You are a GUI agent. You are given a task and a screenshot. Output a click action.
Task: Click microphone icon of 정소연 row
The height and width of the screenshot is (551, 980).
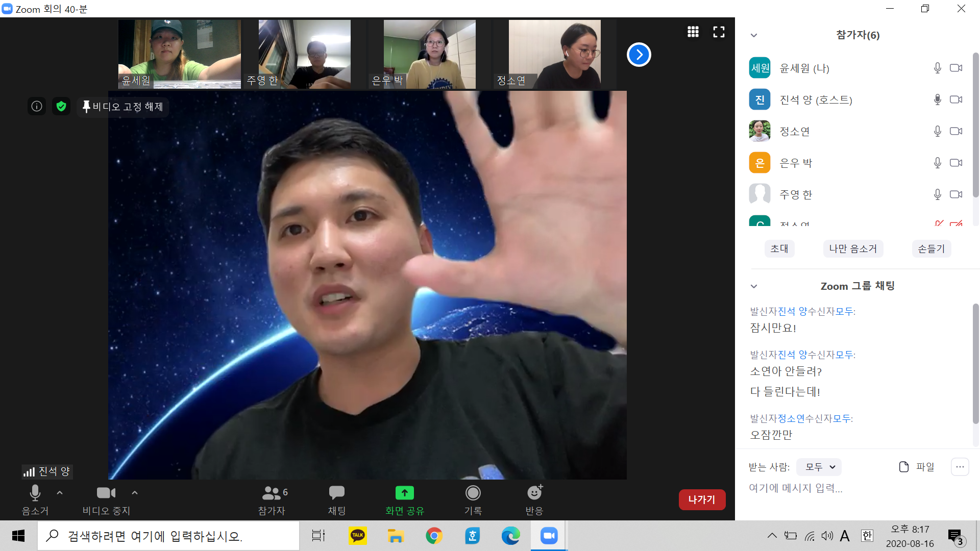(938, 131)
